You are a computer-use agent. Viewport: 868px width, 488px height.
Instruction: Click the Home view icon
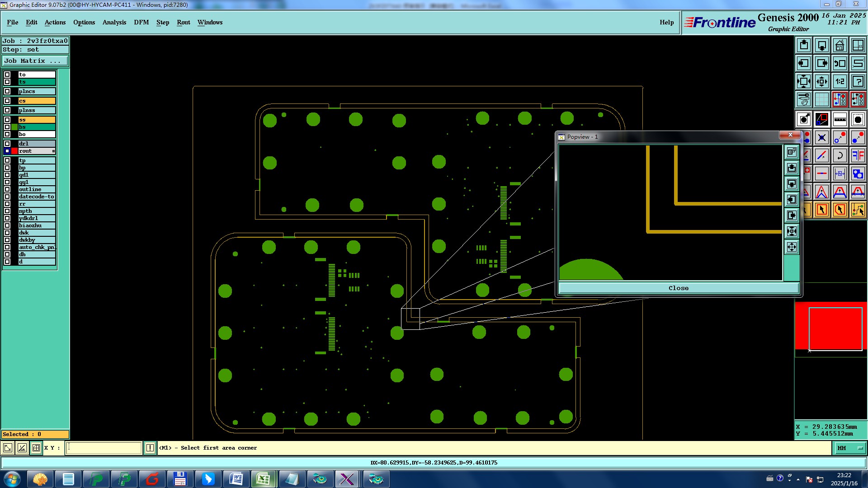coord(840,45)
